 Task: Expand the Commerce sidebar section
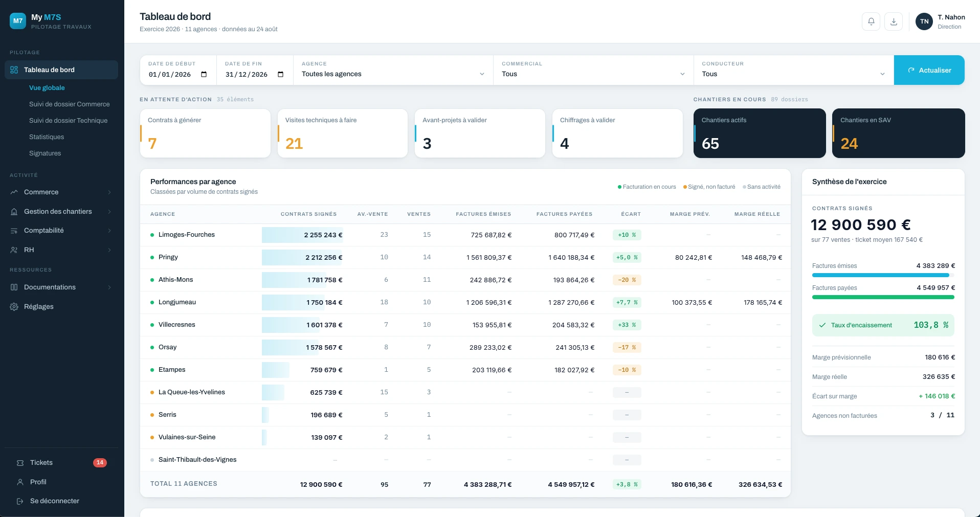tap(109, 192)
